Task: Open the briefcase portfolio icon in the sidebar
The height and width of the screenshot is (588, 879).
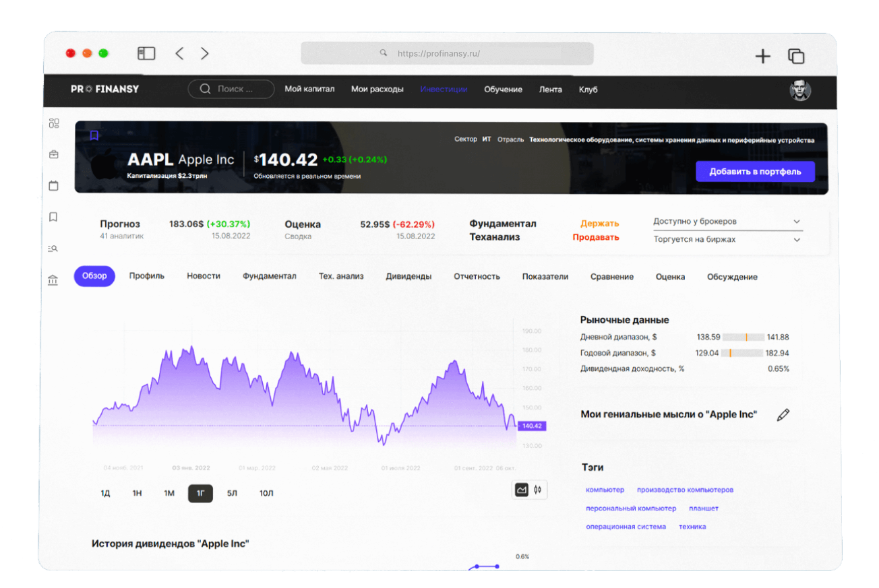Action: coord(54,154)
